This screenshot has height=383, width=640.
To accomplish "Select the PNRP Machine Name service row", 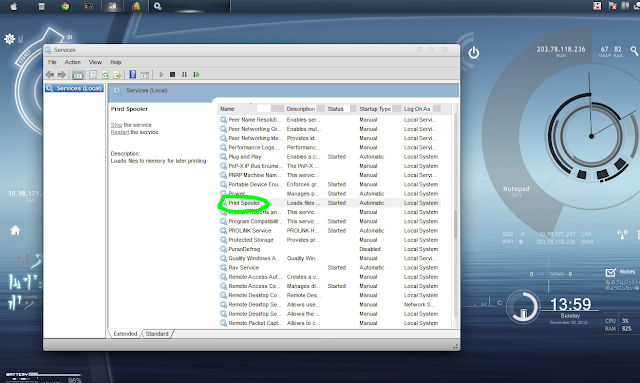I will tap(329, 175).
